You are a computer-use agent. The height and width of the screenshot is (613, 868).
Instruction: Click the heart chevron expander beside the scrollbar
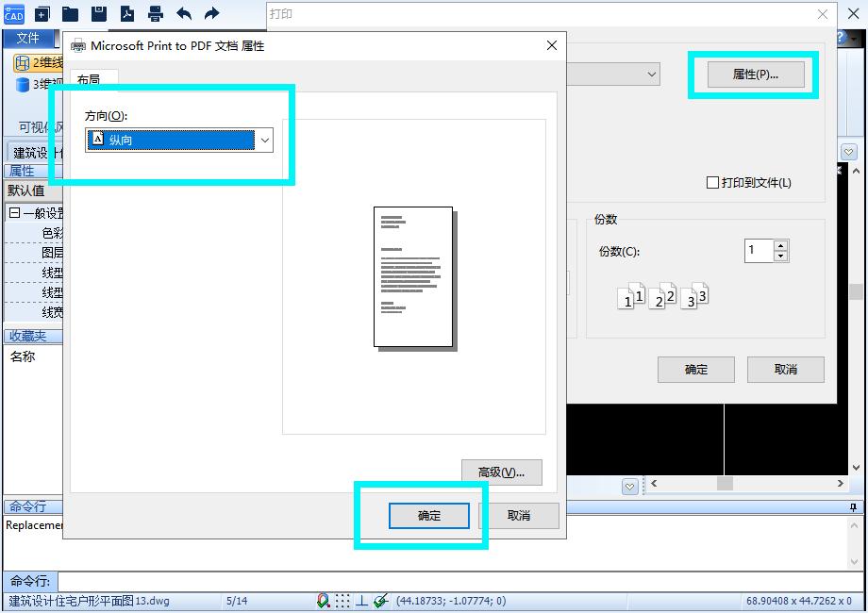pos(629,487)
